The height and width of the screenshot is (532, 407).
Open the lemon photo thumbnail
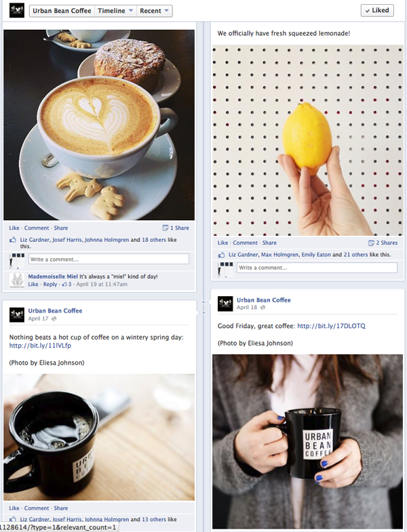point(307,140)
